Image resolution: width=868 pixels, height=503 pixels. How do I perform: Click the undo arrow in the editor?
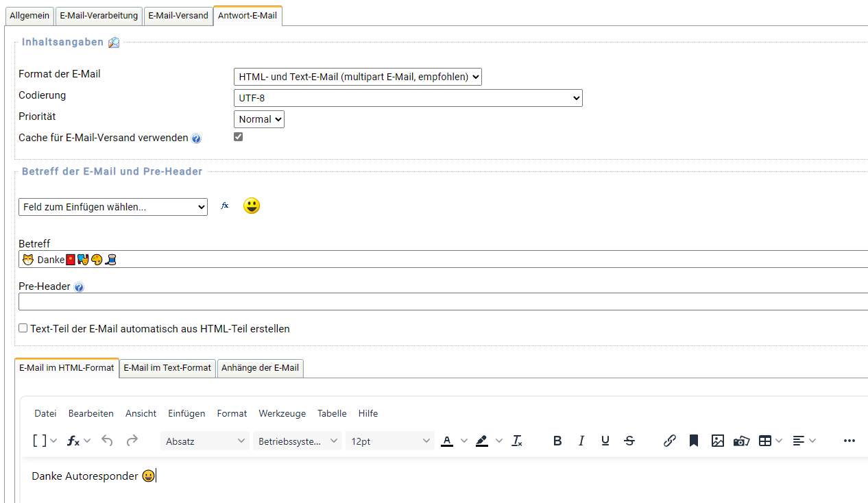(107, 441)
